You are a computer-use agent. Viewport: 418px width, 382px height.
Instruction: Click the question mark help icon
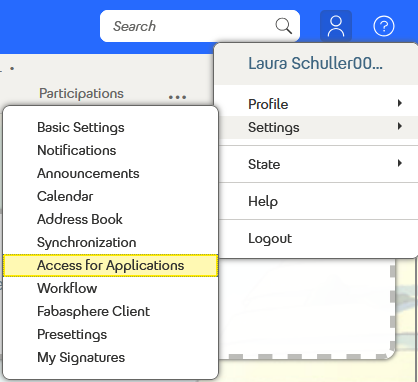[x=384, y=26]
